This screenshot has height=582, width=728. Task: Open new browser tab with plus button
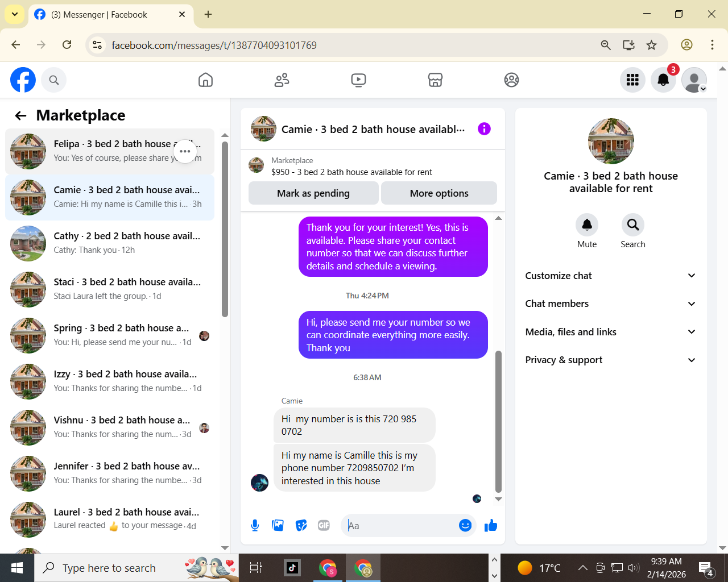pyautogui.click(x=208, y=14)
